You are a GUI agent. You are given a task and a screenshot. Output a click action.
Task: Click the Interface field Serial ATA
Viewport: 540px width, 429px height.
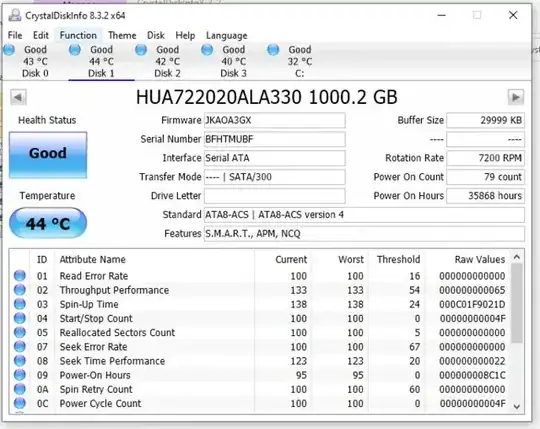click(274, 158)
